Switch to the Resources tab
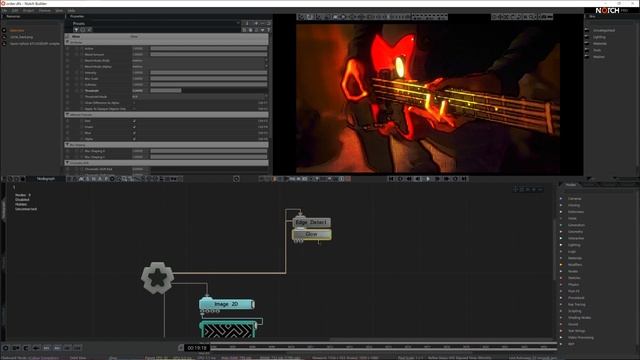The height and width of the screenshot is (360, 640). point(13,16)
